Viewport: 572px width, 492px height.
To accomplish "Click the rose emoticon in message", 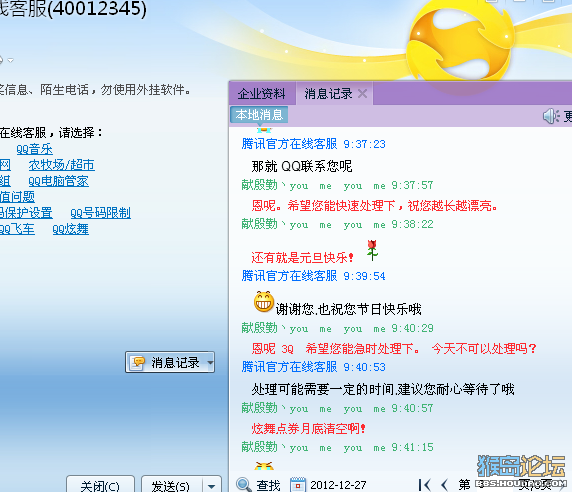I will click(x=372, y=250).
